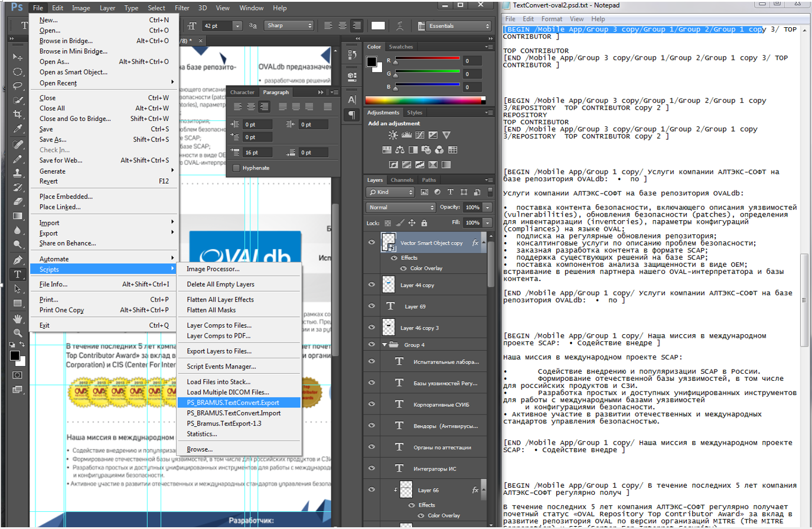Screen dimensions: 812x529
Task: Select the Eraser tool
Action: [17, 202]
